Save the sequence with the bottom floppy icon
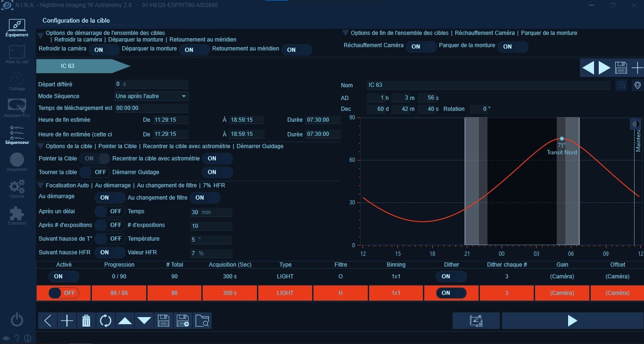Screen dimensions: 644x344 click(x=164, y=321)
